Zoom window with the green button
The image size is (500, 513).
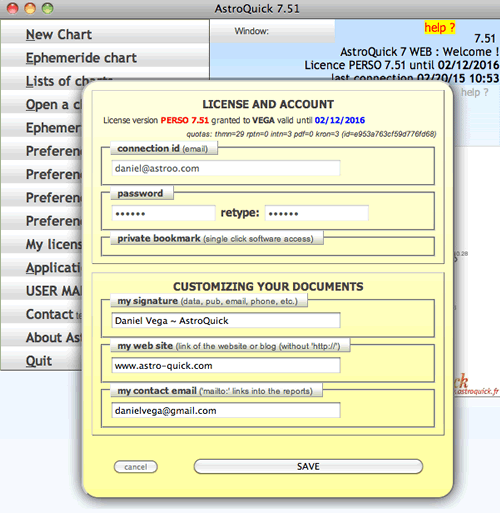tap(48, 8)
